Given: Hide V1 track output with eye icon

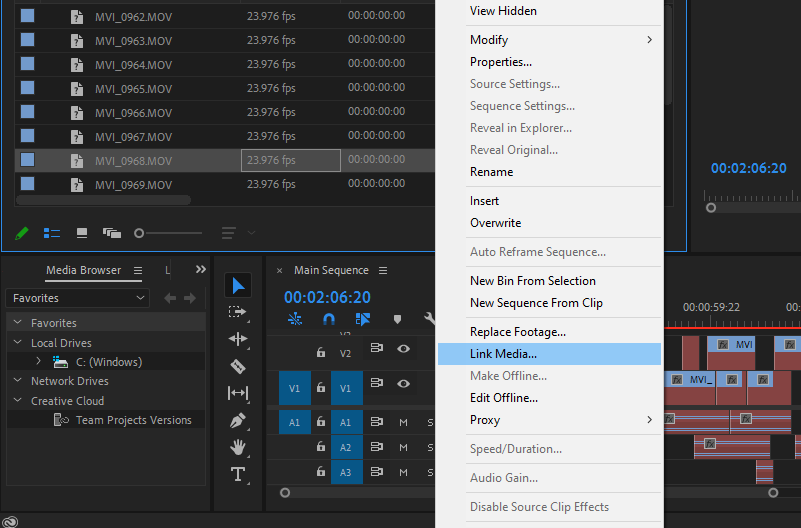Looking at the screenshot, I should coord(404,383).
